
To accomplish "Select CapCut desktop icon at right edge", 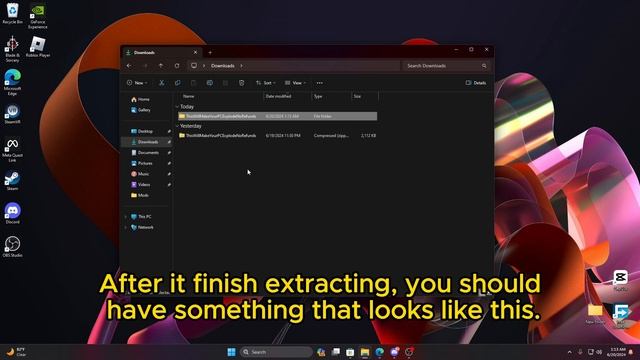I will coord(620,281).
